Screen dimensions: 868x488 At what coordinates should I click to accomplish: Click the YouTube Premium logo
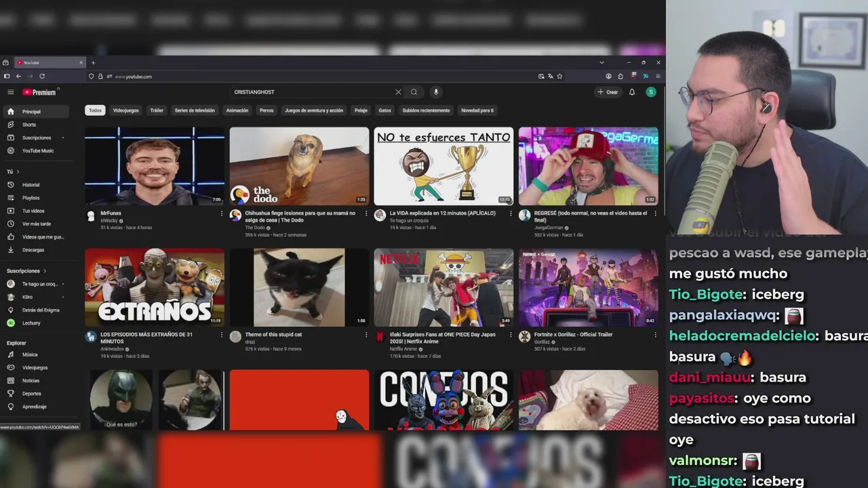(x=39, y=92)
